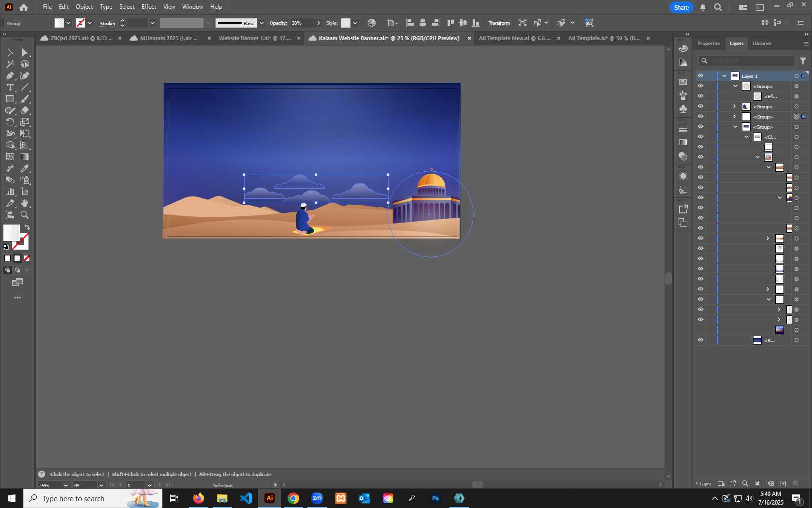Image resolution: width=812 pixels, height=508 pixels.
Task: Select the Magic Wand tool
Action: click(10, 64)
